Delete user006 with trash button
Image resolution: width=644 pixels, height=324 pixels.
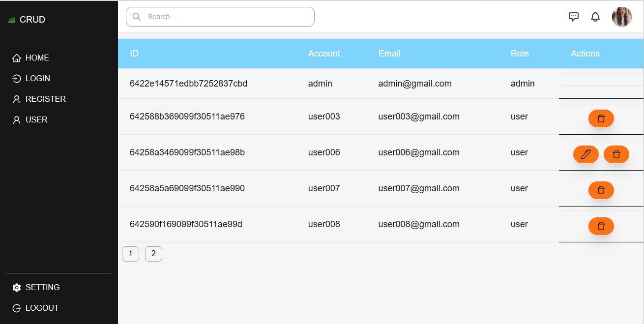(x=616, y=154)
